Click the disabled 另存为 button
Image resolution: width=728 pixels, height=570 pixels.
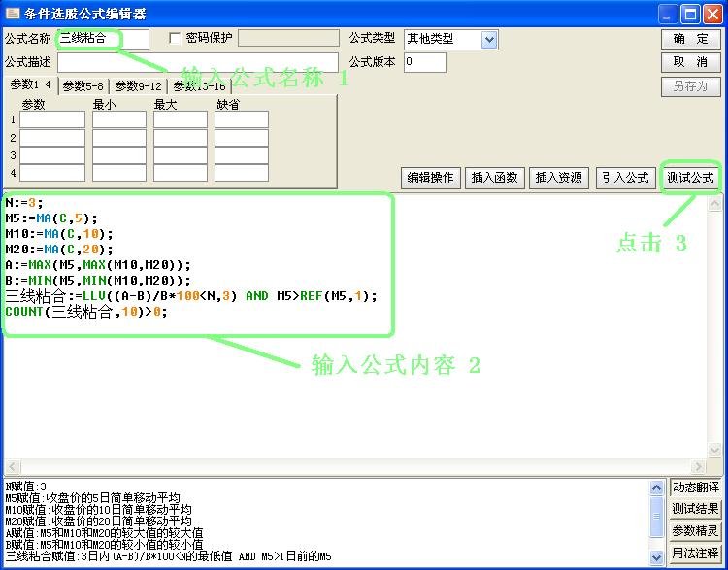point(690,86)
